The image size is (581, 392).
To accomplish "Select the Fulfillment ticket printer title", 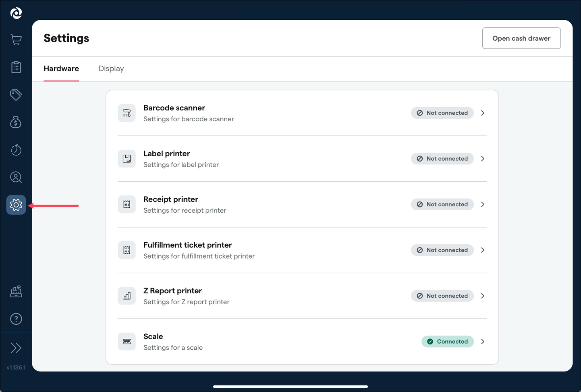I will click(188, 245).
